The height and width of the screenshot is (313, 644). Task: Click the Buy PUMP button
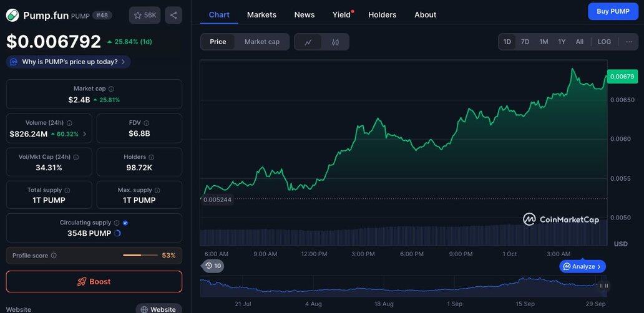613,11
